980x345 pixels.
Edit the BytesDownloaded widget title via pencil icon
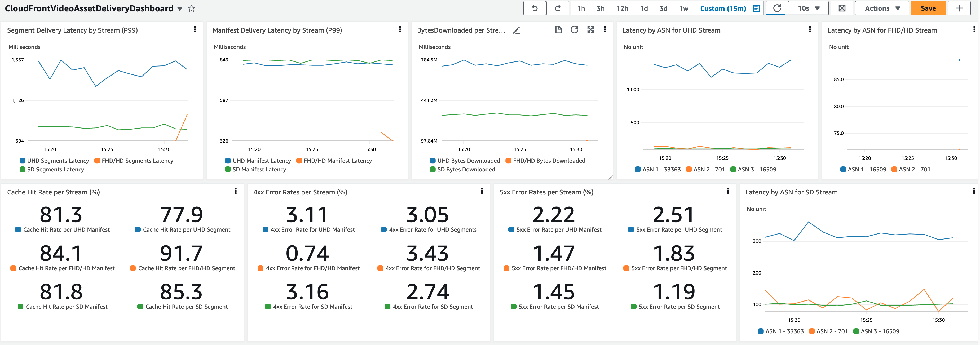coord(517,30)
